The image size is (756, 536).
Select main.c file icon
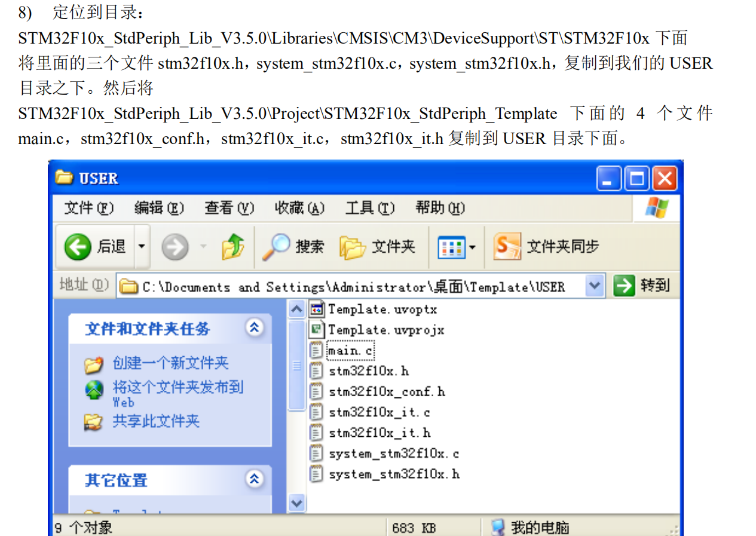pos(316,350)
